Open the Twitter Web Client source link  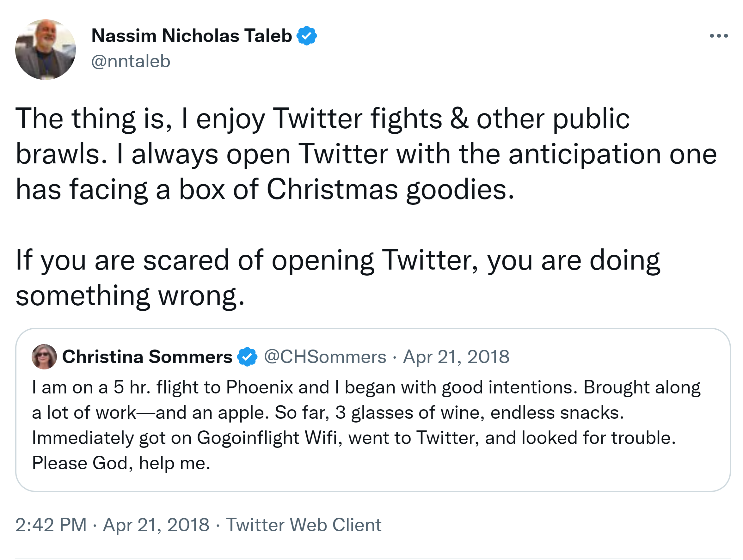(x=303, y=525)
